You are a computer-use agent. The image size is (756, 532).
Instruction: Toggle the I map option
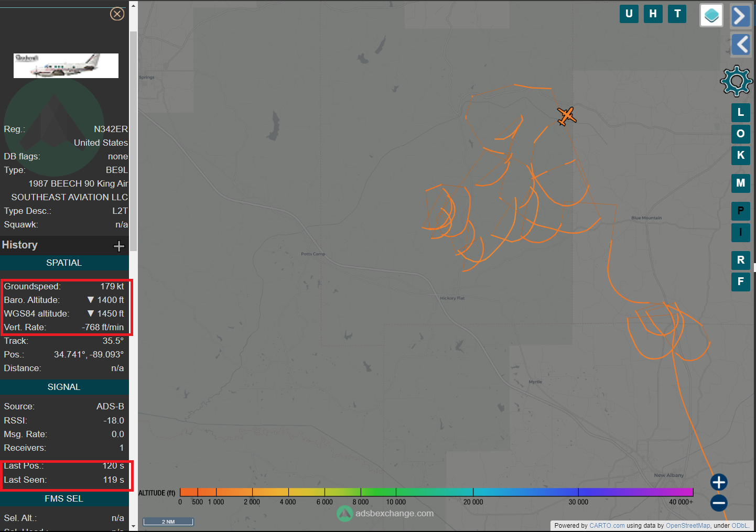pyautogui.click(x=741, y=232)
